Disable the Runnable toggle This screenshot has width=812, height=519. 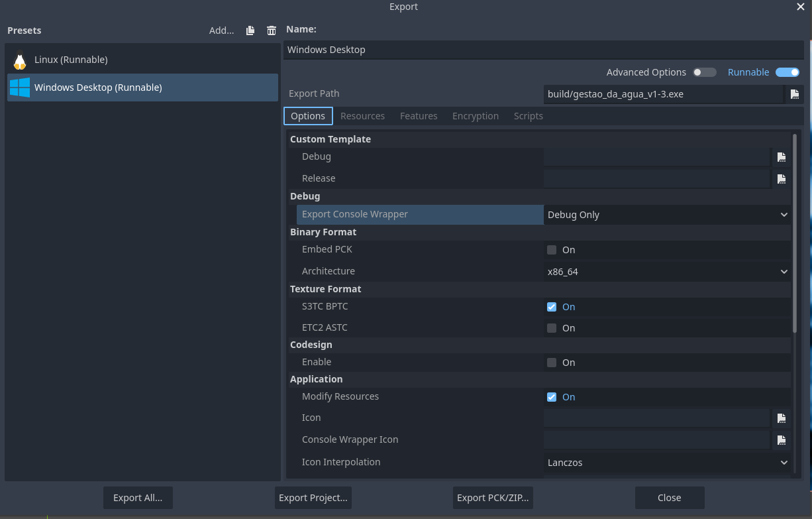(787, 72)
